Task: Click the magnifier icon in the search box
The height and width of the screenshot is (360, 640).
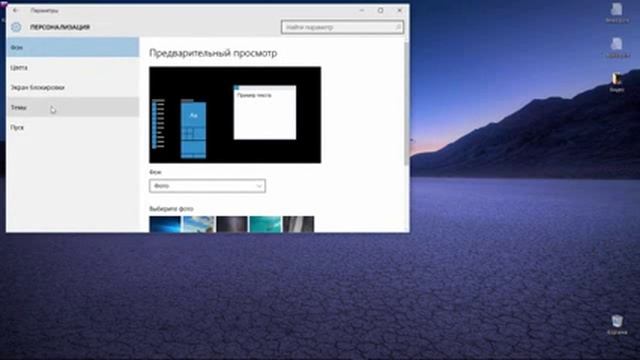Action: (398, 27)
